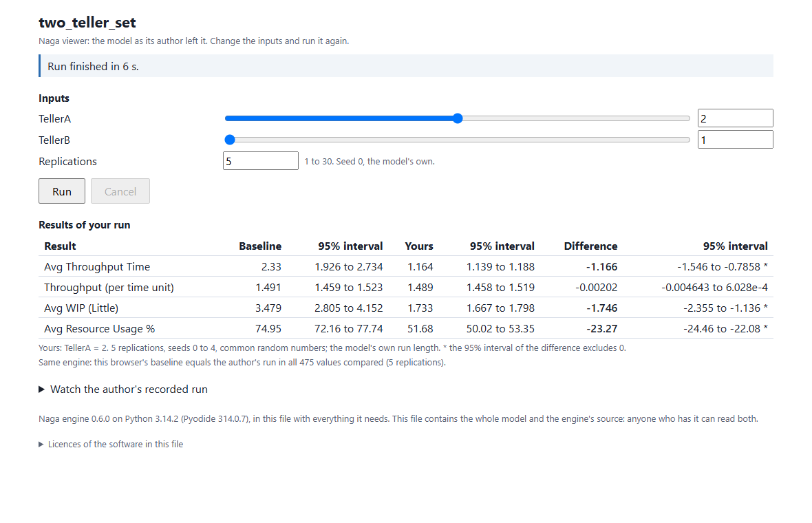
Task: Click the 'Avg Resource Usage %' row label
Action: tap(99, 329)
